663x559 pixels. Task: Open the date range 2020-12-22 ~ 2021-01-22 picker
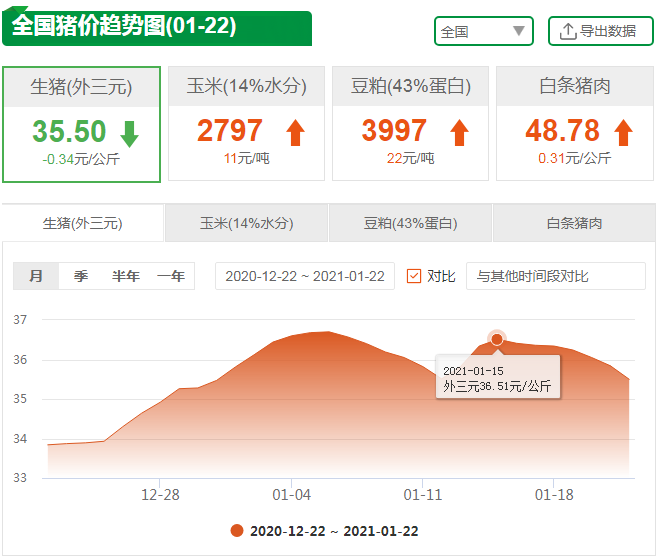pyautogui.click(x=305, y=276)
